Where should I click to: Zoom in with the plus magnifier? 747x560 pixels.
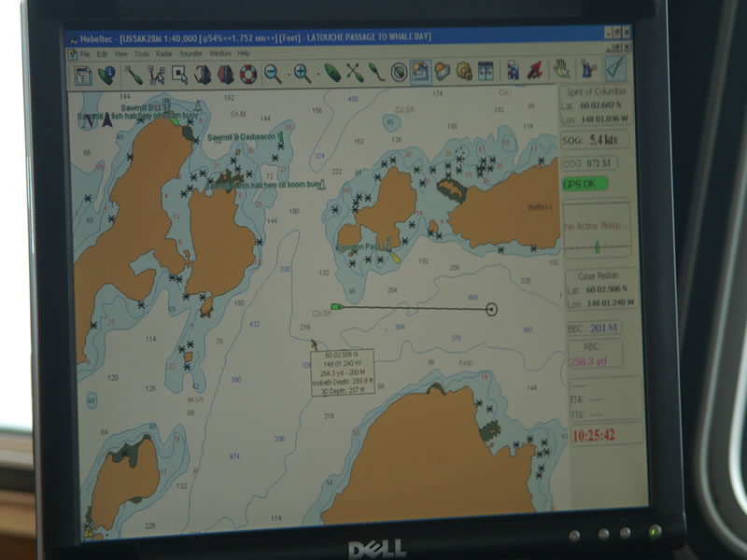pos(303,74)
